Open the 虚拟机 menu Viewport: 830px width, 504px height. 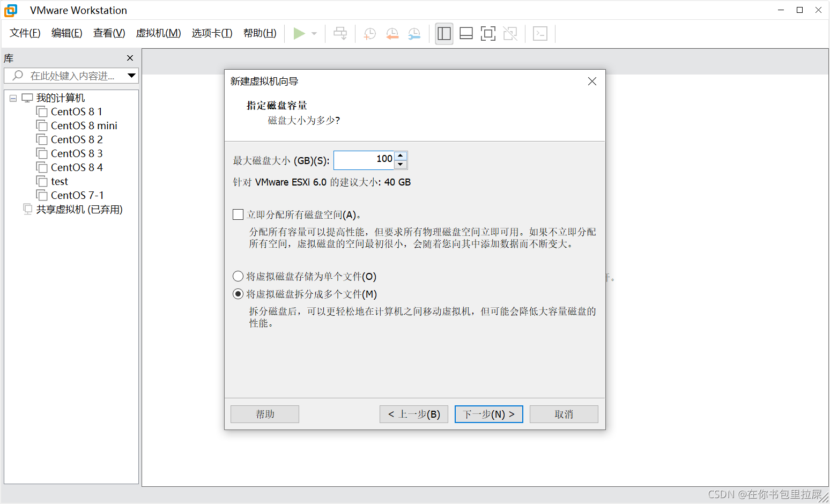point(159,33)
